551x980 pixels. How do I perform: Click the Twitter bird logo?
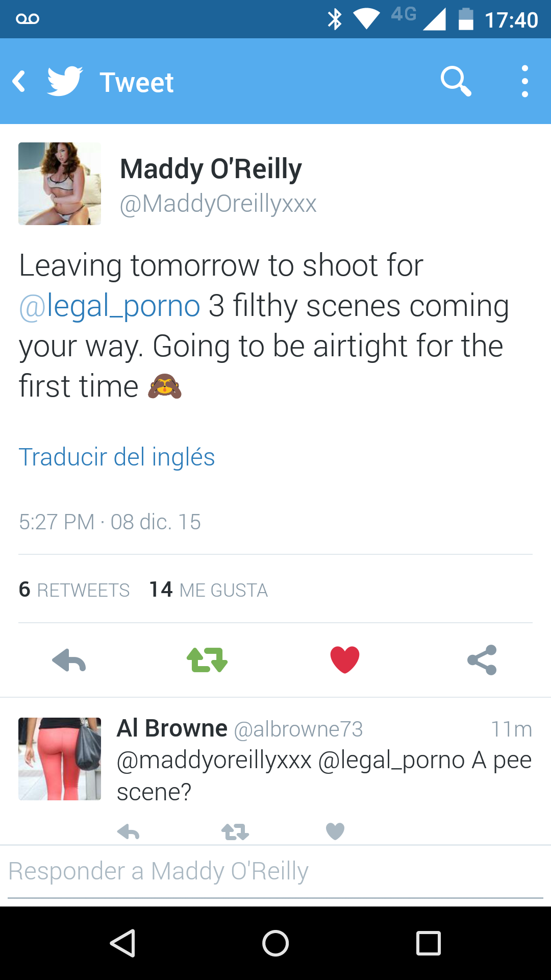(x=65, y=81)
